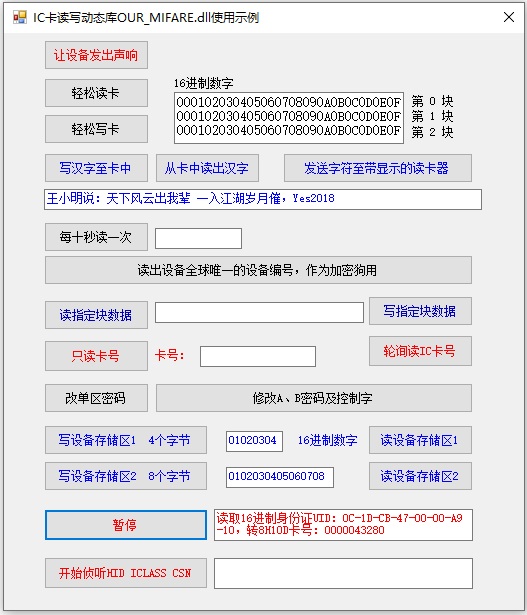Viewport: 527px width, 615px height.
Task: Click 从卡中读出汉字 button
Action: (207, 168)
